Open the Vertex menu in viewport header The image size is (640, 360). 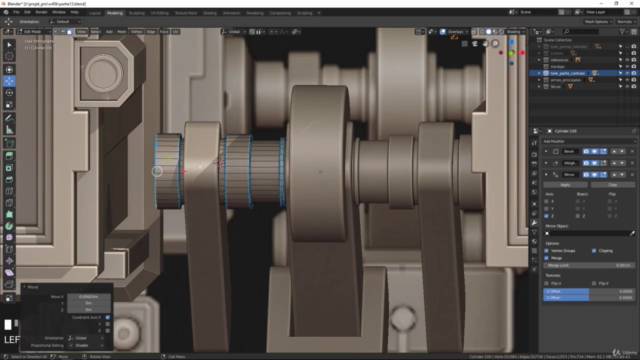coord(136,31)
